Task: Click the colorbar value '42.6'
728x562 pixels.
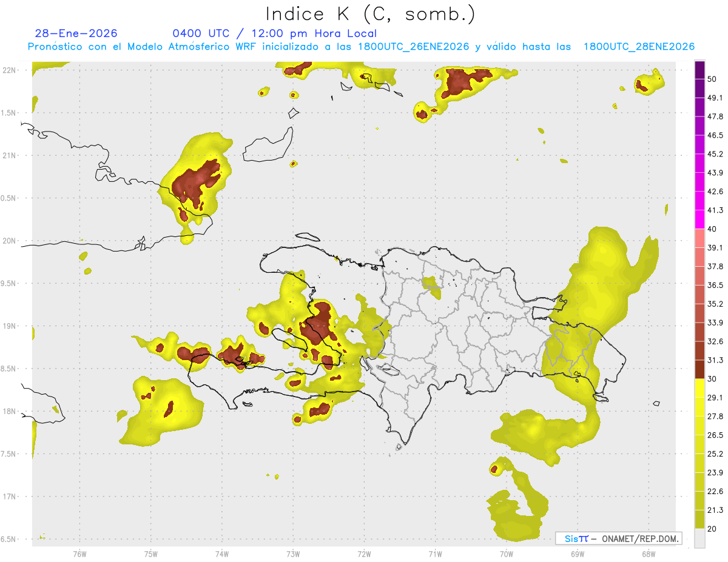Action: (x=715, y=192)
